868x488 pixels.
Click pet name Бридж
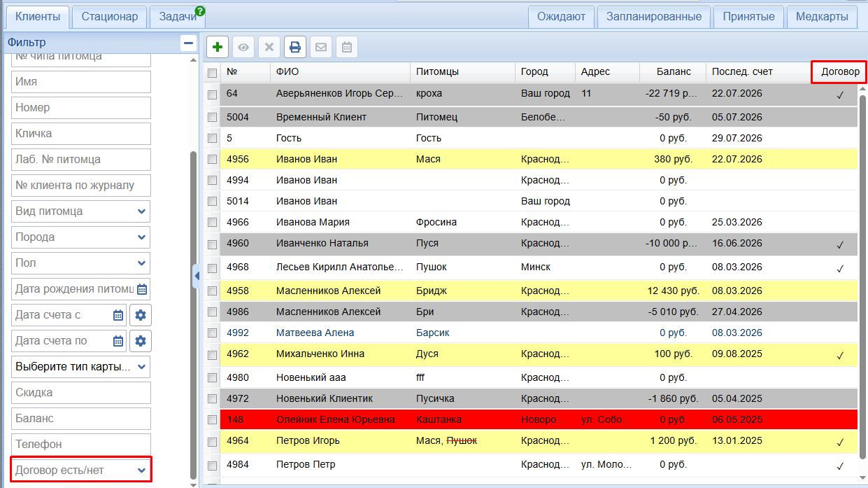(x=431, y=291)
